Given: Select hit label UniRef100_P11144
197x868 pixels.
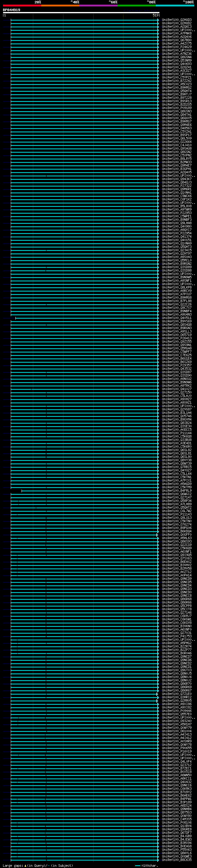Looking at the screenshot, I should coord(177,433).
